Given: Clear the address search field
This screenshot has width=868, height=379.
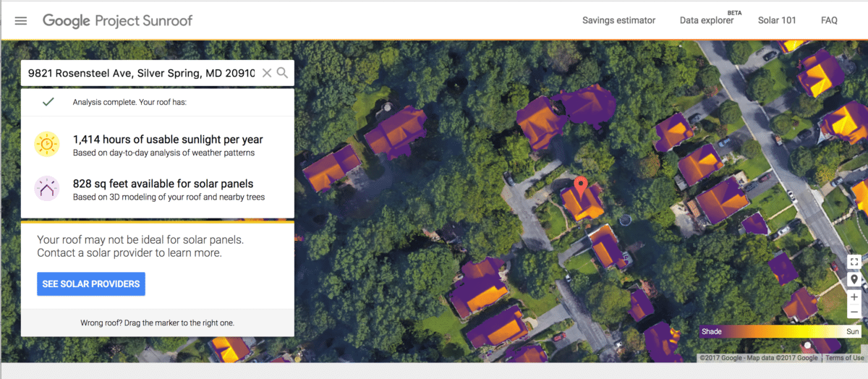Looking at the screenshot, I should point(267,72).
